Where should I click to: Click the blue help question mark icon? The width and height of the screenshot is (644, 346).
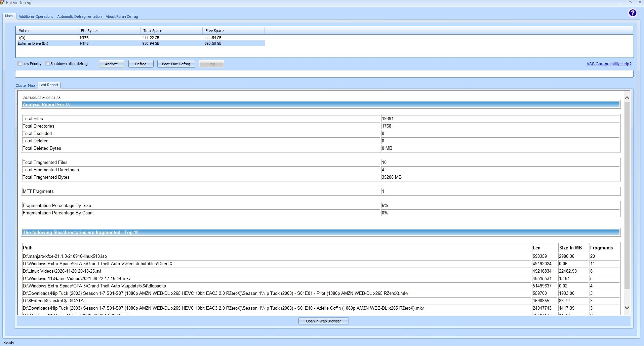click(632, 13)
